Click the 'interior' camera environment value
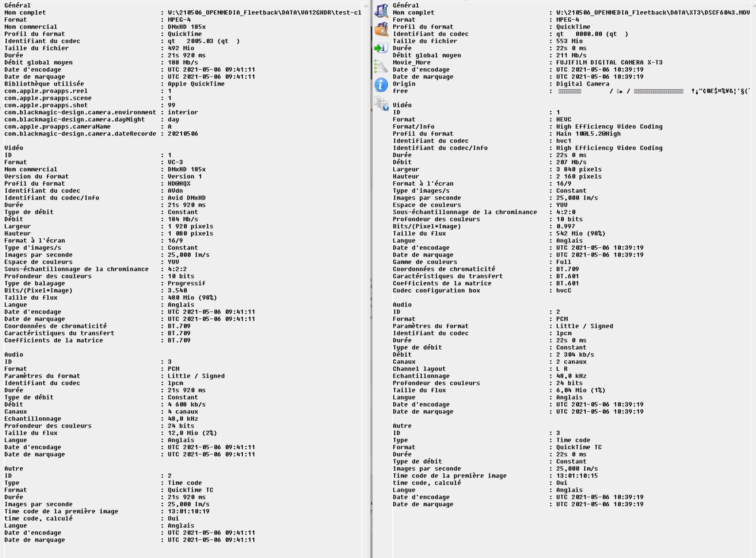Image resolution: width=756 pixels, height=558 pixels. click(183, 112)
